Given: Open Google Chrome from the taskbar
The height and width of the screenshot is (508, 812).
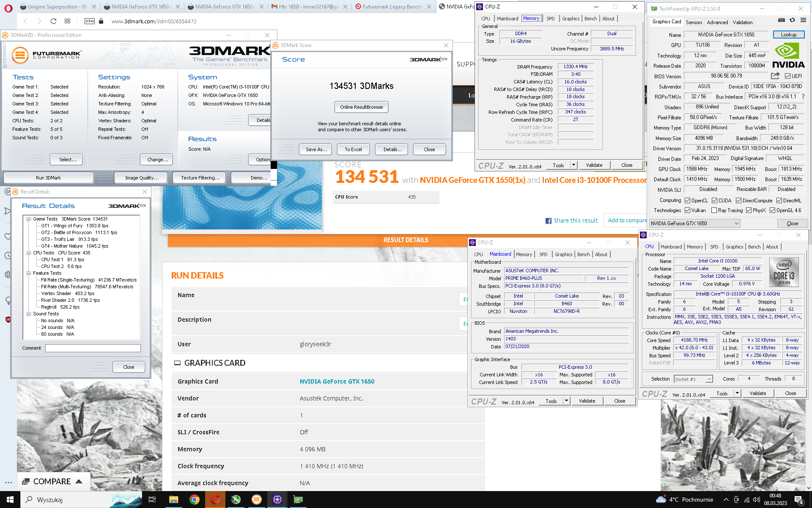Looking at the screenshot, I should (194, 500).
